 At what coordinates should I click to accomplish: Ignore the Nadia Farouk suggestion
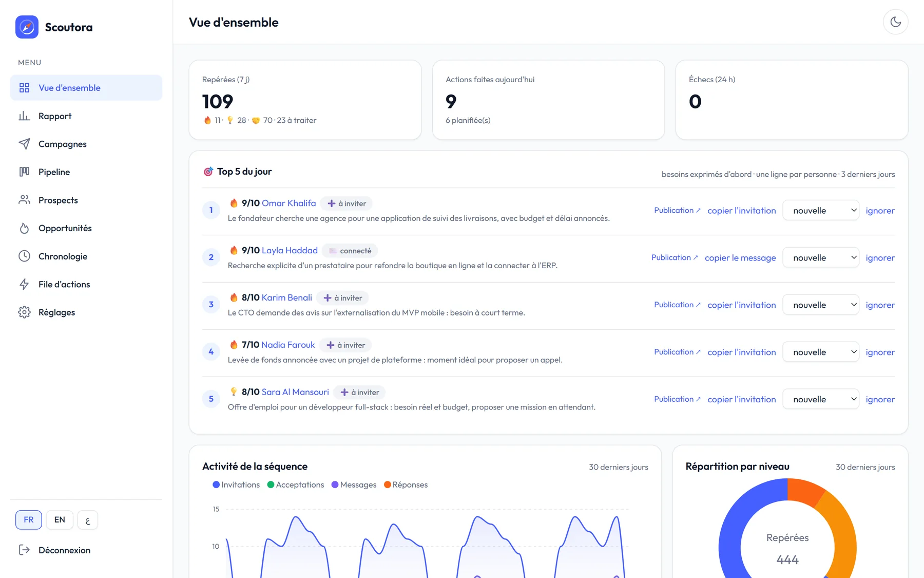(880, 352)
